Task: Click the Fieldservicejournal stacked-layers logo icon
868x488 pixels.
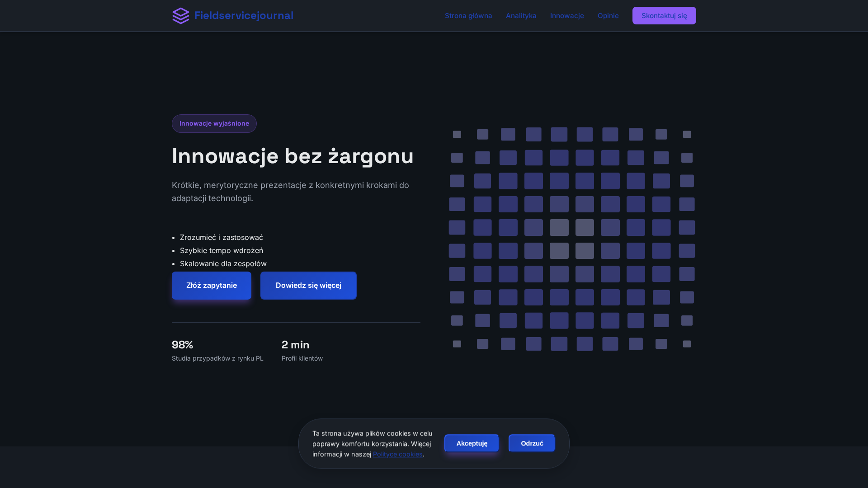Action: [x=181, y=16]
